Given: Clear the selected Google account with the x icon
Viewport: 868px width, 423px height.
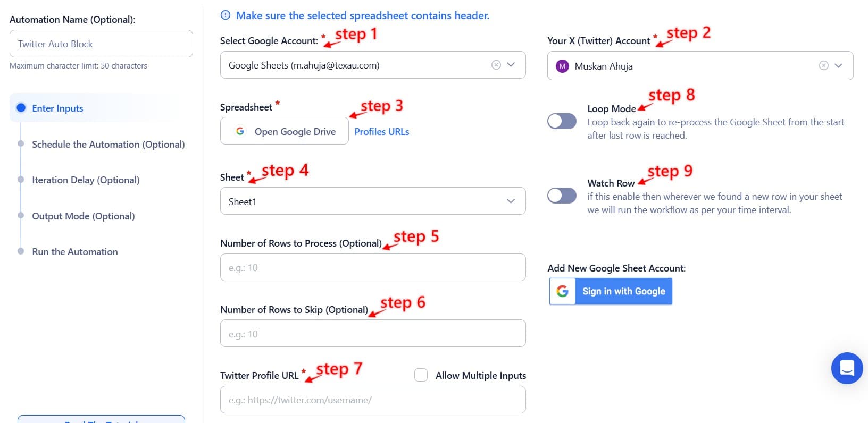Looking at the screenshot, I should 496,65.
